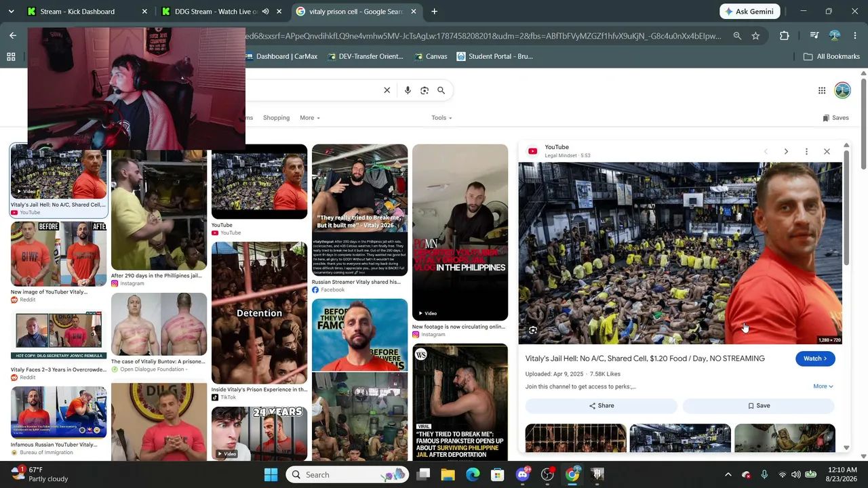
Task: Open the Chrome profile avatar
Action: pos(835,36)
